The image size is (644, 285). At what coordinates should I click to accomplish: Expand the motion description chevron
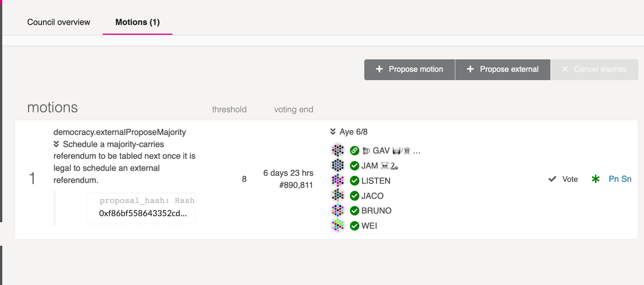pos(56,144)
